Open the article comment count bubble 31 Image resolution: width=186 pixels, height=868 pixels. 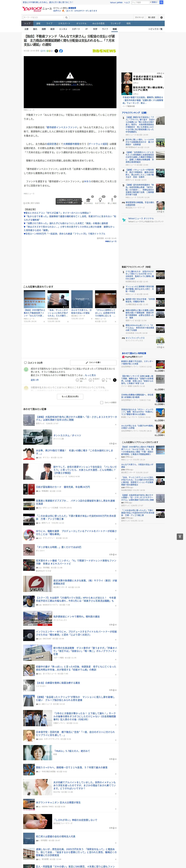coord(43,51)
